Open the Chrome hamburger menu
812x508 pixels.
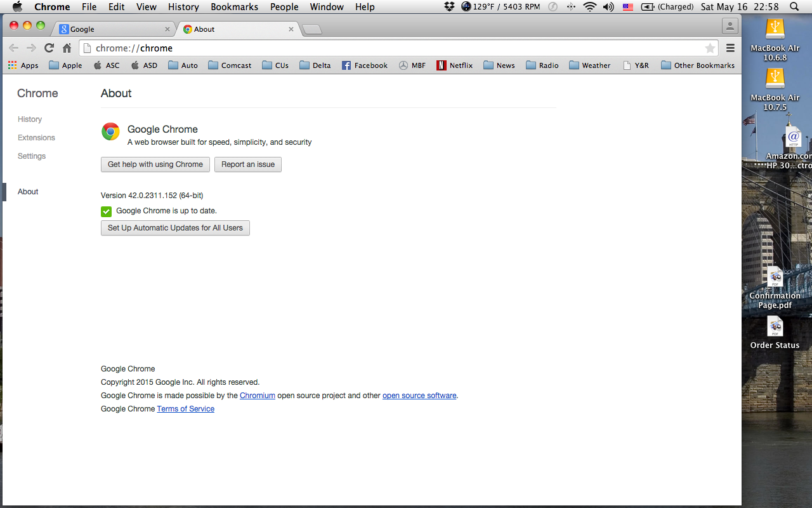[x=730, y=48]
